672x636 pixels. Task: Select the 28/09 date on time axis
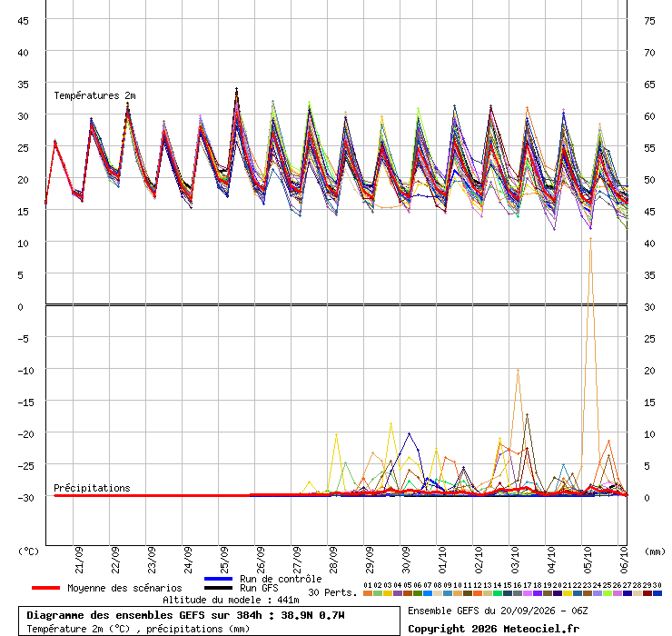pos(333,560)
